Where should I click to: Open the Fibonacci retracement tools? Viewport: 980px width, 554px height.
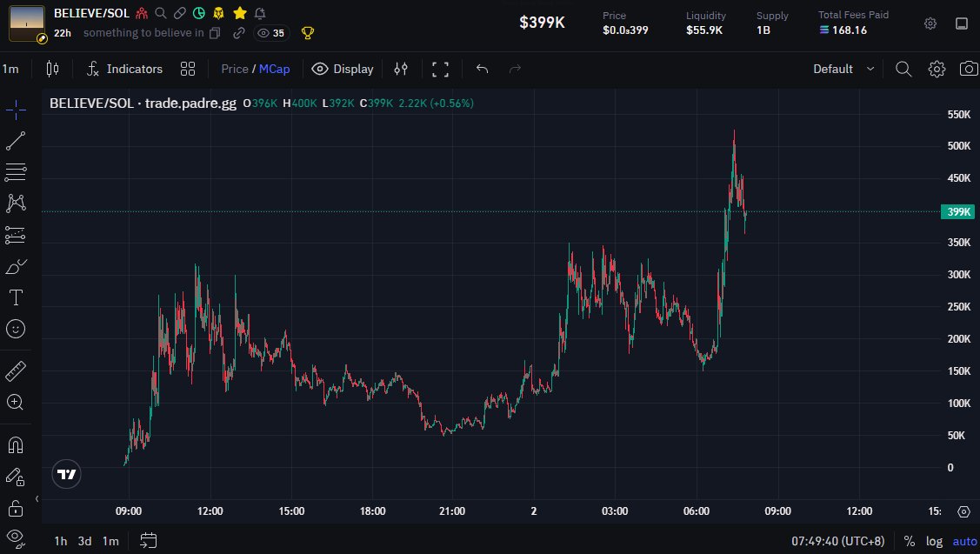coord(16,171)
